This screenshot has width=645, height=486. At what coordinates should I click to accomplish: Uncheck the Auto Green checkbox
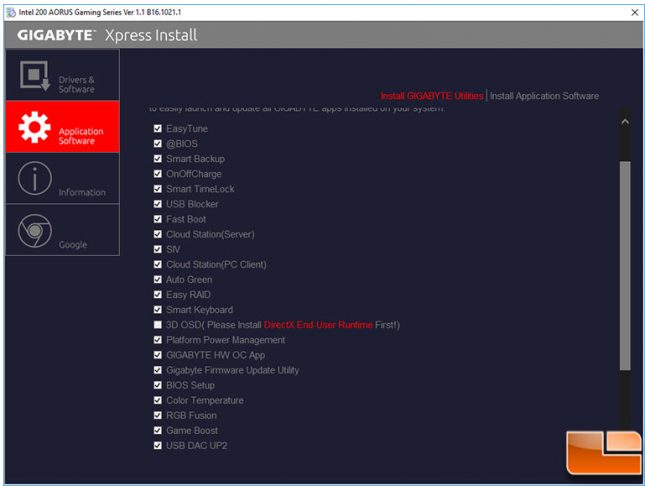click(x=158, y=279)
